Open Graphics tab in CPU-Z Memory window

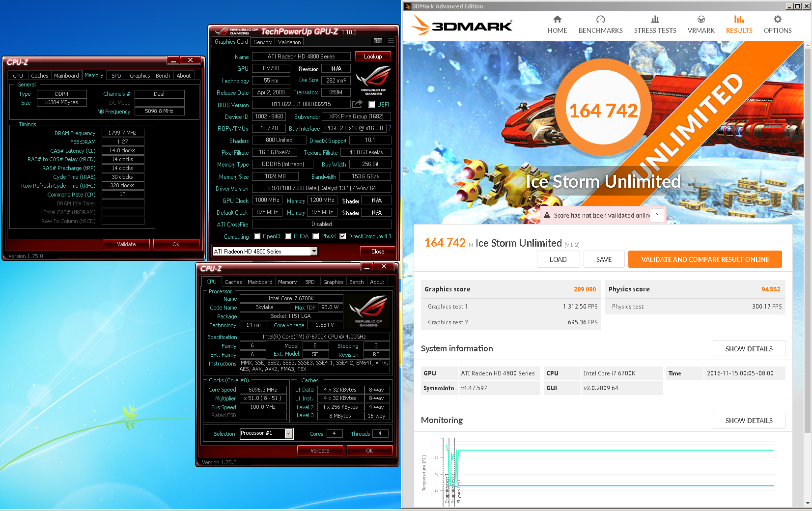point(140,76)
